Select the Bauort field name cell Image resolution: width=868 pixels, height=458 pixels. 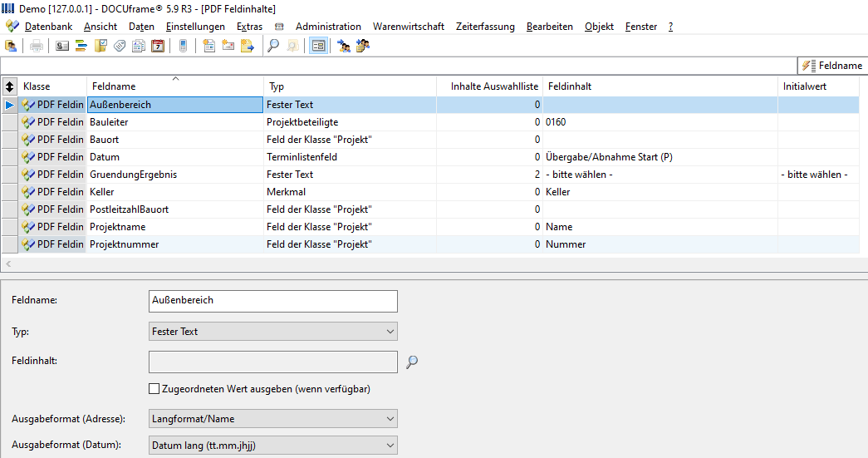point(175,140)
